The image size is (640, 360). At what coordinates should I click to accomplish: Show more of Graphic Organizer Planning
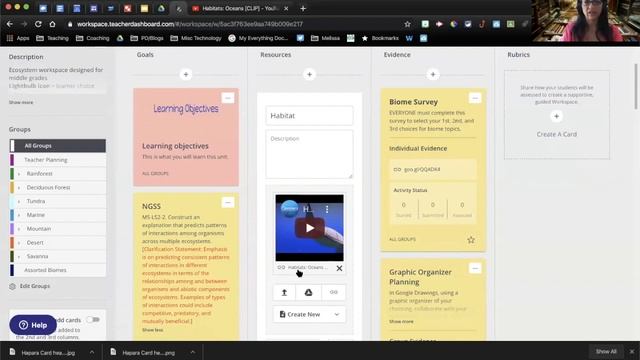(401, 322)
